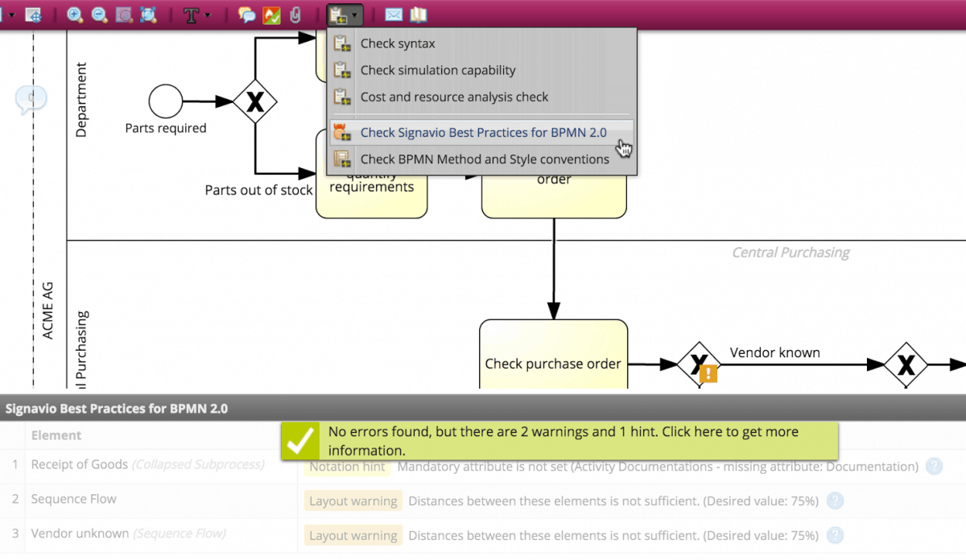Expand the check tool dropdown arrow
Image resolution: width=966 pixels, height=560 pixels.
click(x=356, y=15)
